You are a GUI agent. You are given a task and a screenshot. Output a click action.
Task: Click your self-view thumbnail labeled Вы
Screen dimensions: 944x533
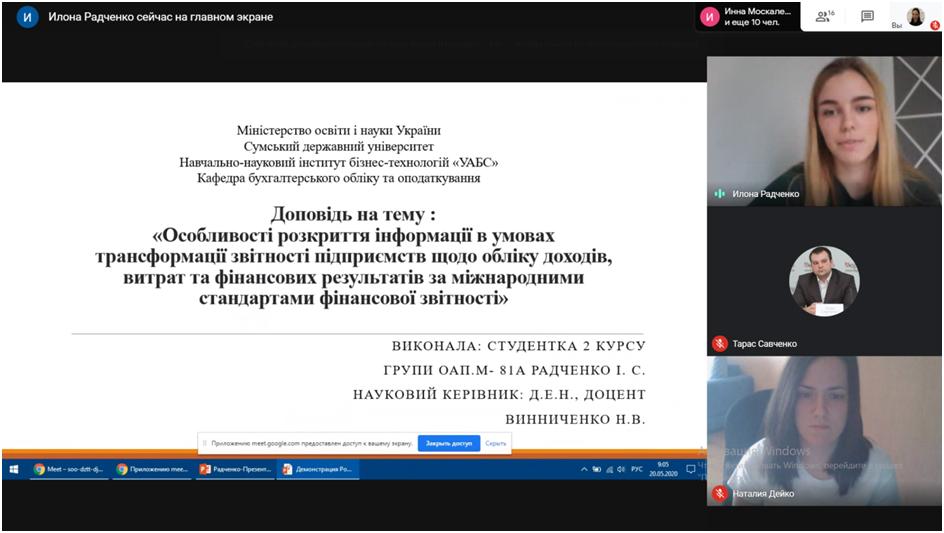pos(916,17)
